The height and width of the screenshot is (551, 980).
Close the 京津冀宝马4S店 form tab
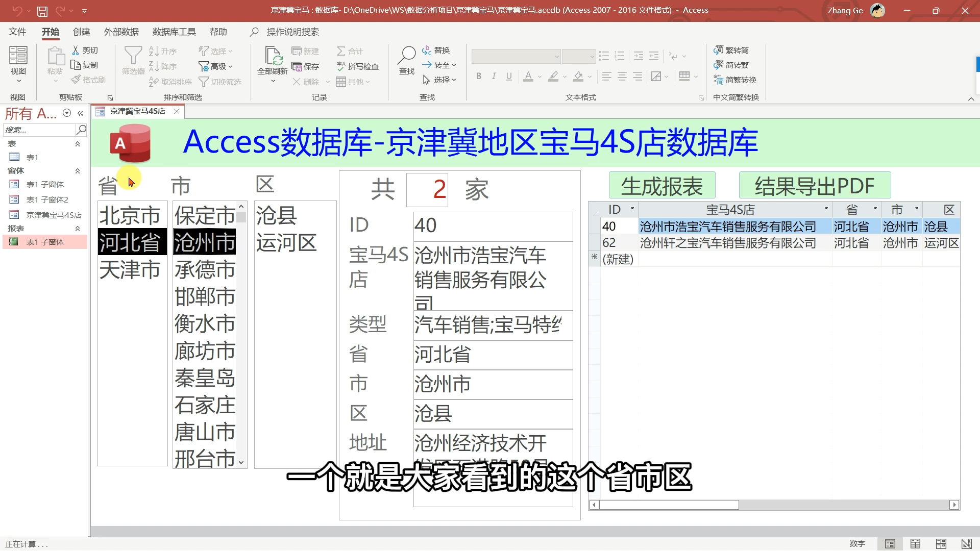[177, 111]
